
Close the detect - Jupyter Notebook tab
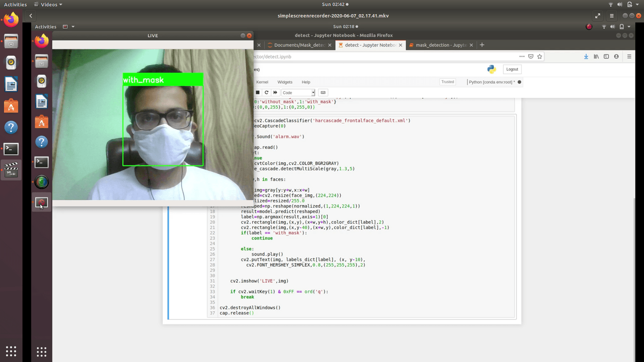point(400,45)
